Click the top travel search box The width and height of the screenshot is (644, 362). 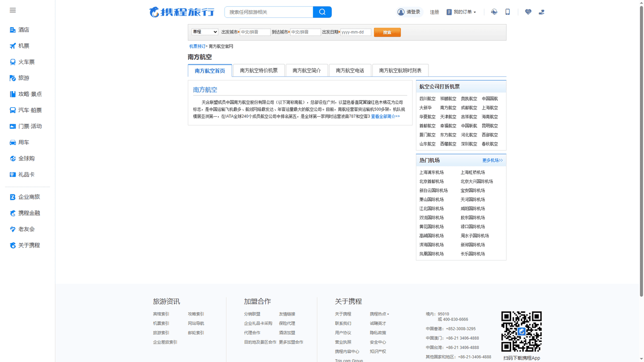click(269, 12)
